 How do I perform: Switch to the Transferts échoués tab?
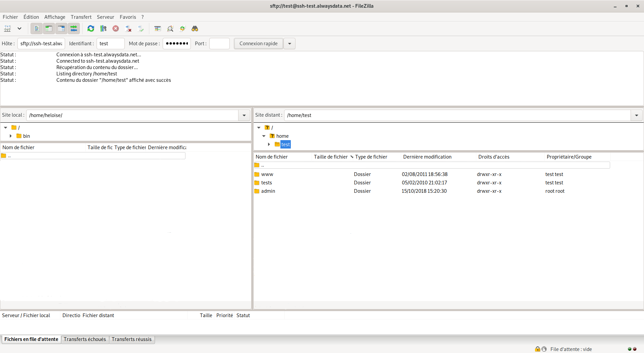click(x=85, y=339)
